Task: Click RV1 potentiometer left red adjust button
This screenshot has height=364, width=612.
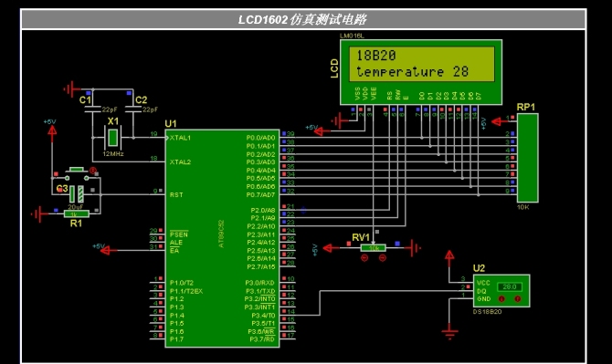Action: 364,257
